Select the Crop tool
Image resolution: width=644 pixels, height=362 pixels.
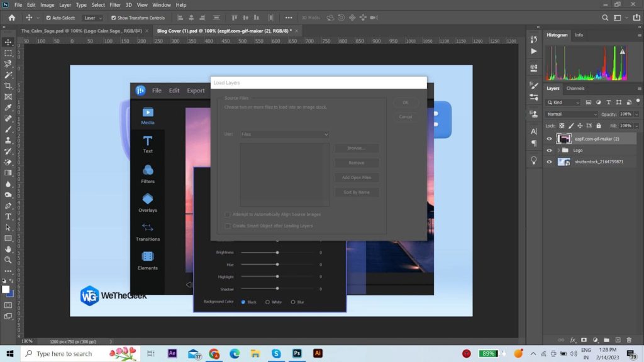(x=8, y=85)
